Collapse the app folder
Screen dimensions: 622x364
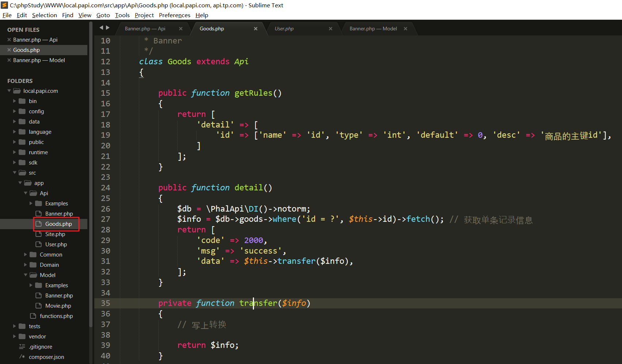(20, 183)
